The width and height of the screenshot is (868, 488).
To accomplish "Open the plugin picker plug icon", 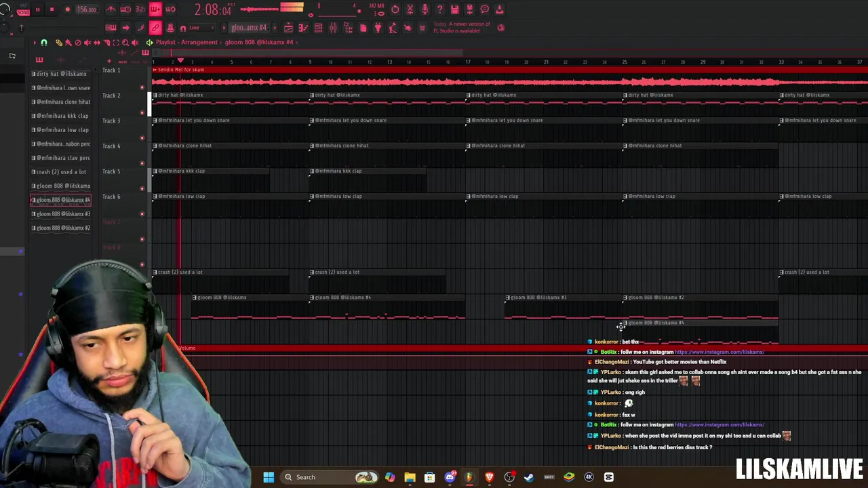I will (378, 28).
